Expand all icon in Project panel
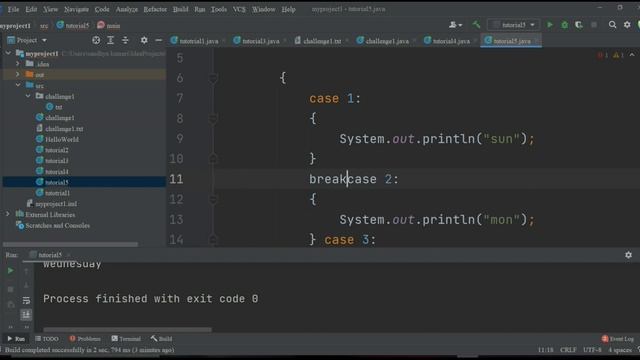 tap(111, 40)
